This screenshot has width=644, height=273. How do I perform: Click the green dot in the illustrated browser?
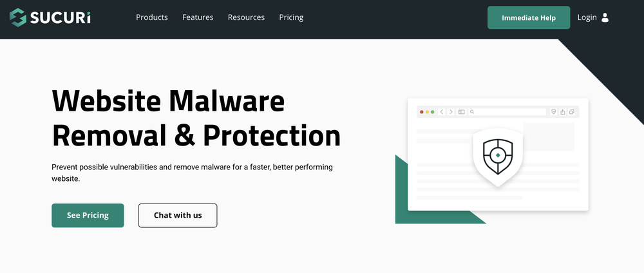click(433, 112)
